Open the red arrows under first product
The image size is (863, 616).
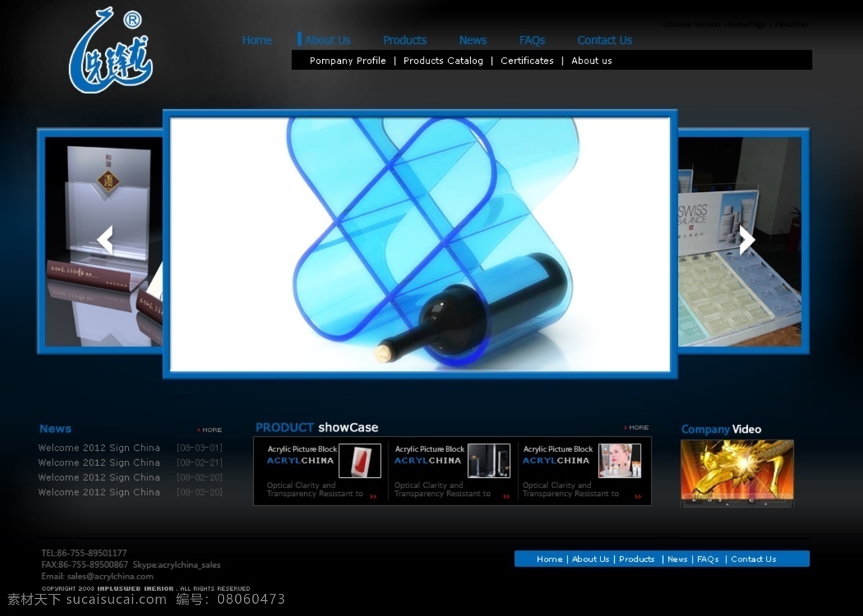click(373, 496)
